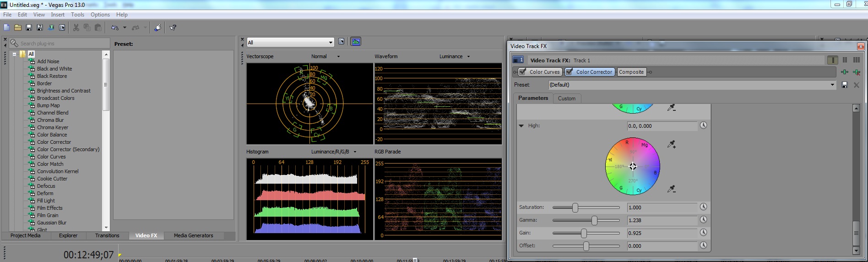Click the Plug-In Chain button

844,72
